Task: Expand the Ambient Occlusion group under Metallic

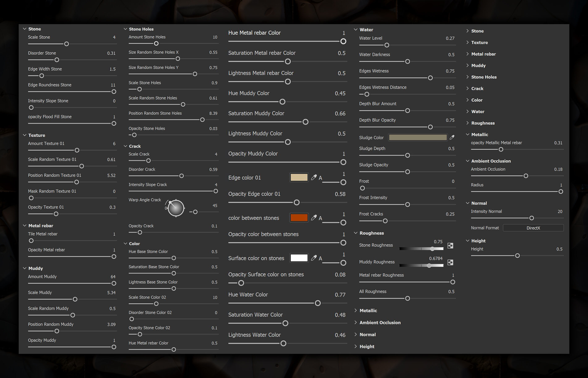Action: pyautogui.click(x=356, y=323)
